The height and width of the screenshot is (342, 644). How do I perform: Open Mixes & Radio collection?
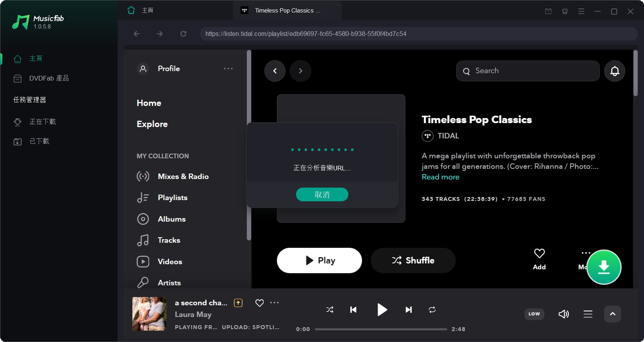173,177
